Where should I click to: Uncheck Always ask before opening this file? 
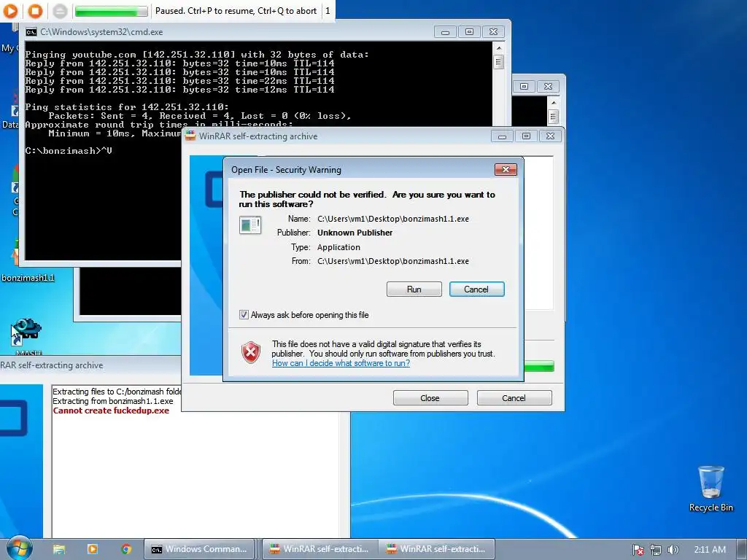pyautogui.click(x=244, y=315)
